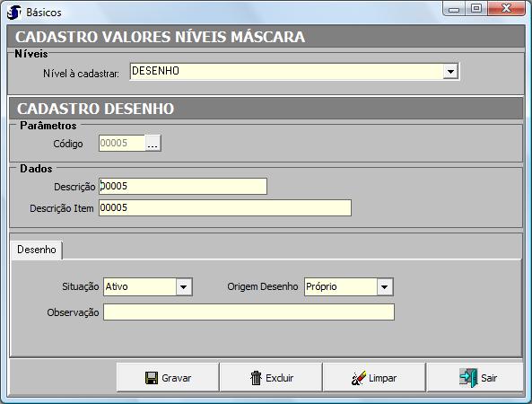Focus the Descrição text field

tap(183, 187)
